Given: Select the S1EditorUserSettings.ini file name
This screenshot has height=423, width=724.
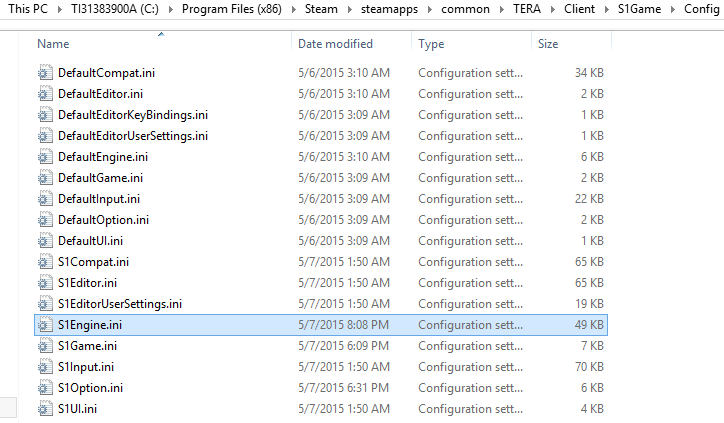Looking at the screenshot, I should (120, 304).
